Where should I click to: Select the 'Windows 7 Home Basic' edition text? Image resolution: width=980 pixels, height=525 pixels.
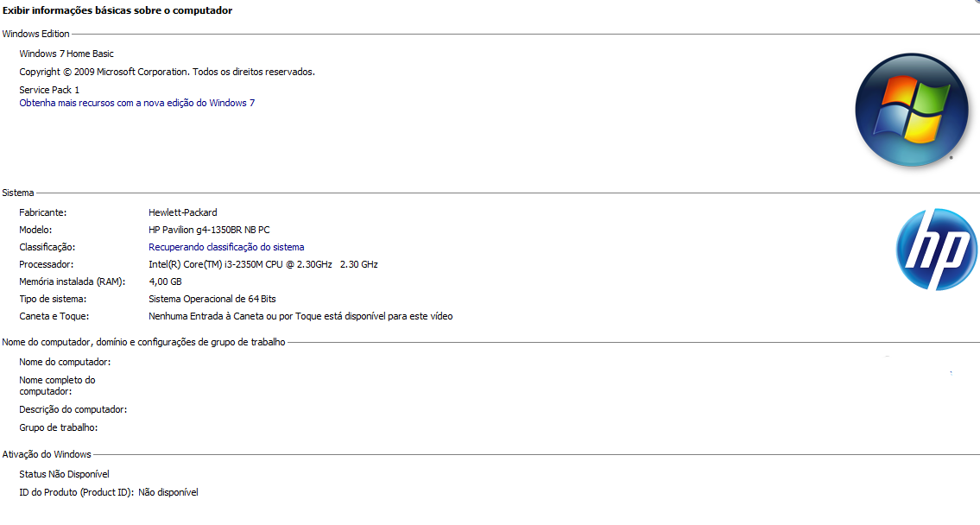tap(66, 54)
